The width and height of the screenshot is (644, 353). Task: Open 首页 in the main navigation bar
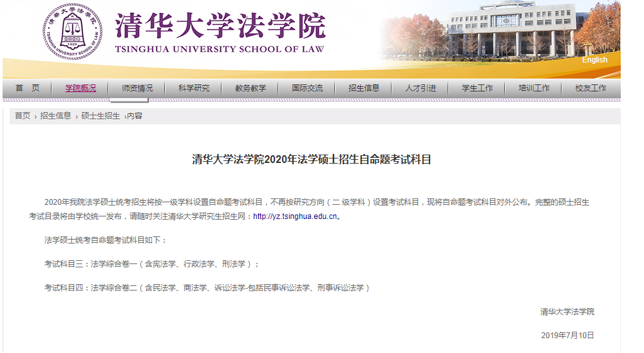tap(28, 88)
